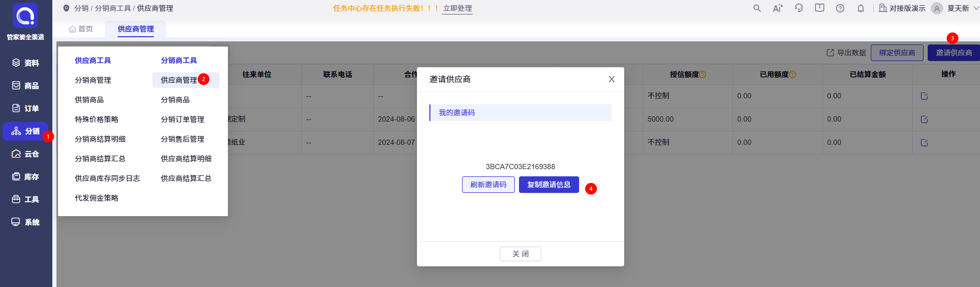The width and height of the screenshot is (980, 287).
Task: Open 特殊价格策略 menu entry
Action: [96, 119]
